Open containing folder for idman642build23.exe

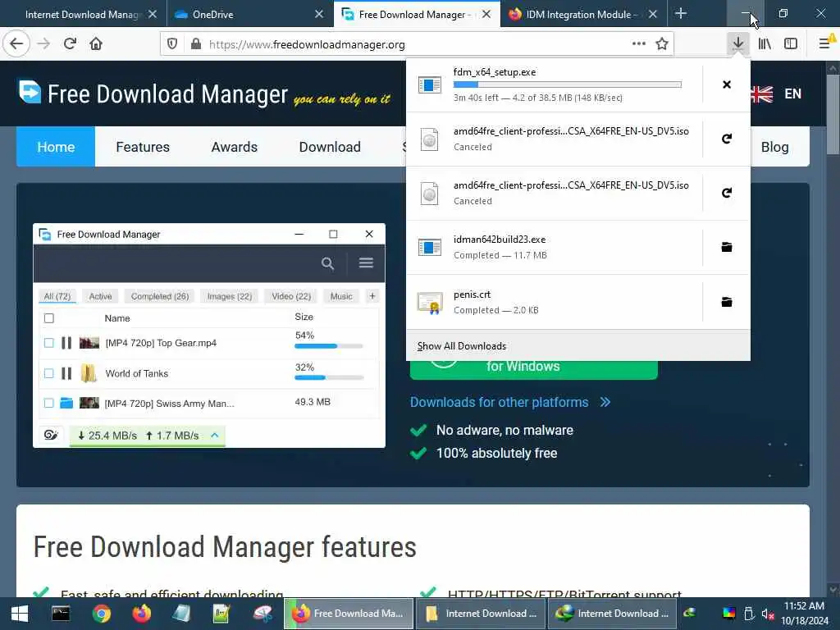[x=727, y=247]
